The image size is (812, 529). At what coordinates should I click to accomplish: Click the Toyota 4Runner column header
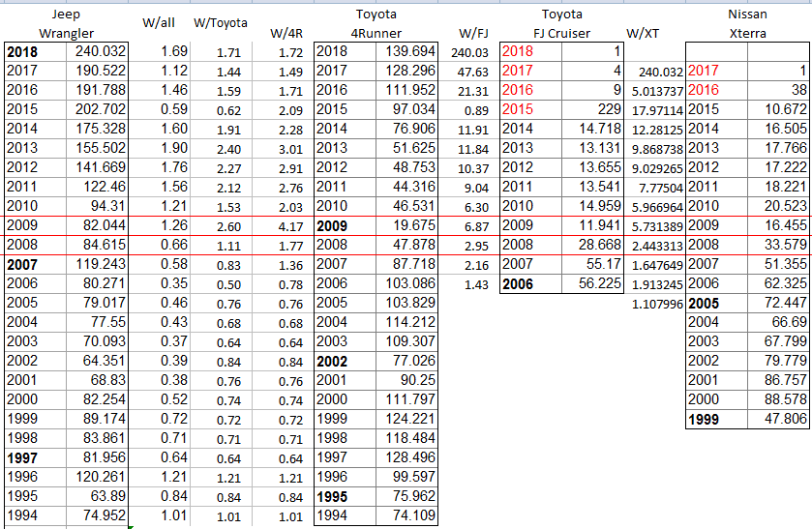(376, 24)
